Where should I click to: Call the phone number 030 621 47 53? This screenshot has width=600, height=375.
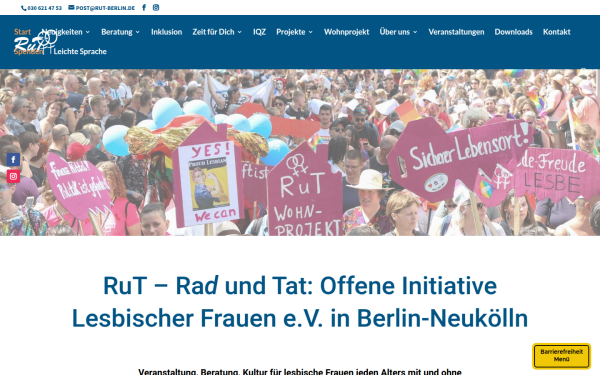pyautogui.click(x=44, y=8)
